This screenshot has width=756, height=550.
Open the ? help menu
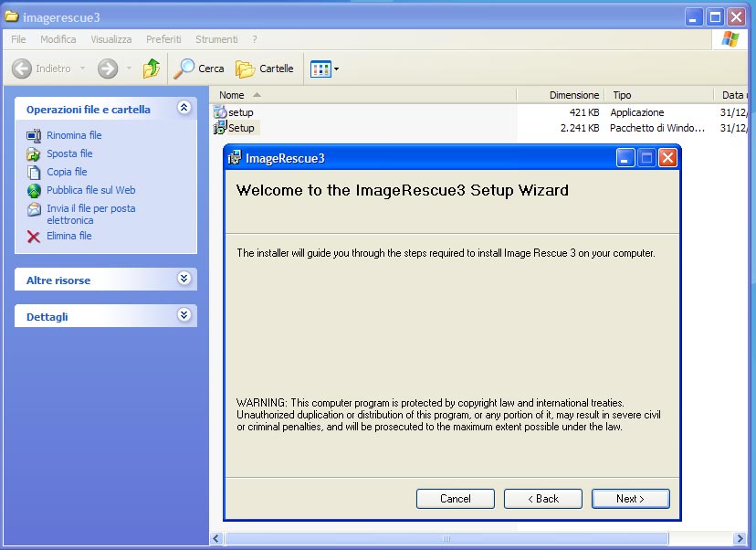coord(254,39)
